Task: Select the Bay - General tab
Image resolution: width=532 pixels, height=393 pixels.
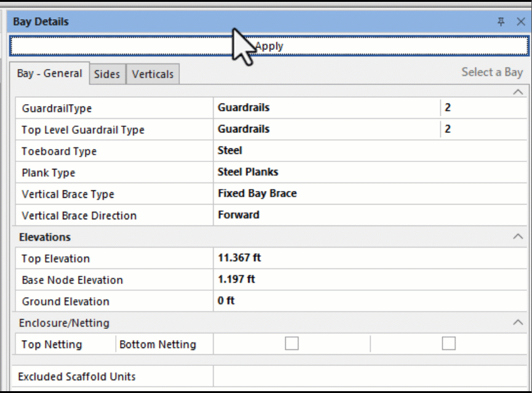Action: tap(49, 73)
